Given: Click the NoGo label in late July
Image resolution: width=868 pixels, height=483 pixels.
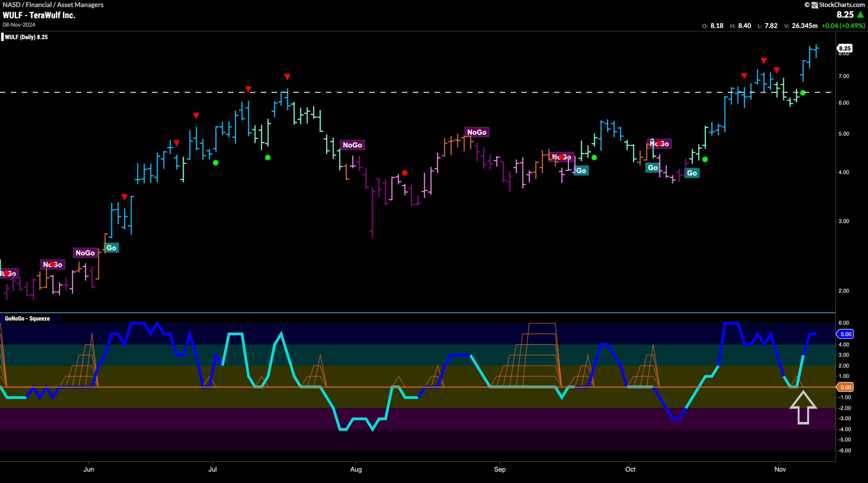Looking at the screenshot, I should pyautogui.click(x=352, y=145).
